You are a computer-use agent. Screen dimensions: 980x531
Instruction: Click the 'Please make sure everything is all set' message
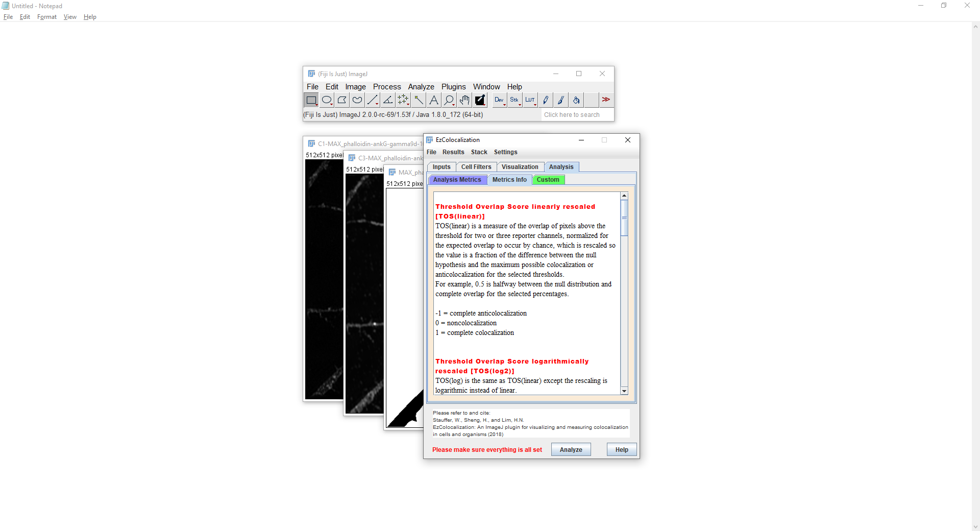tap(487, 450)
